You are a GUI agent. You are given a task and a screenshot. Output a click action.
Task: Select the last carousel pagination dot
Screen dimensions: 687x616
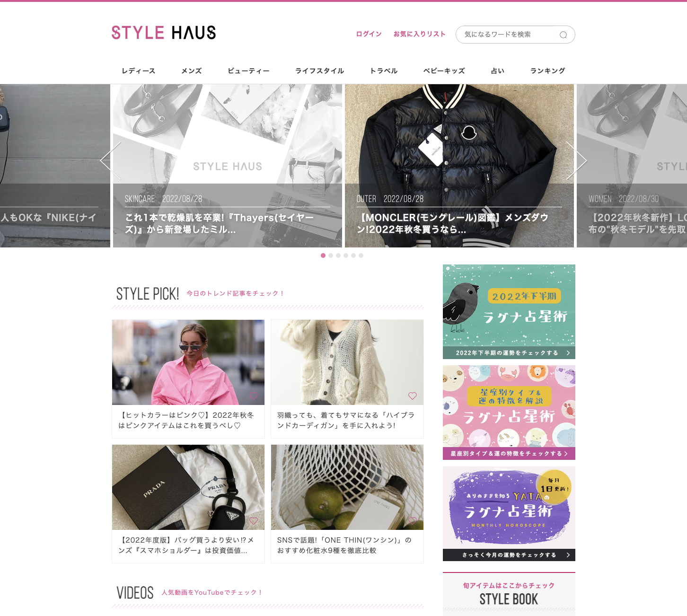[361, 255]
